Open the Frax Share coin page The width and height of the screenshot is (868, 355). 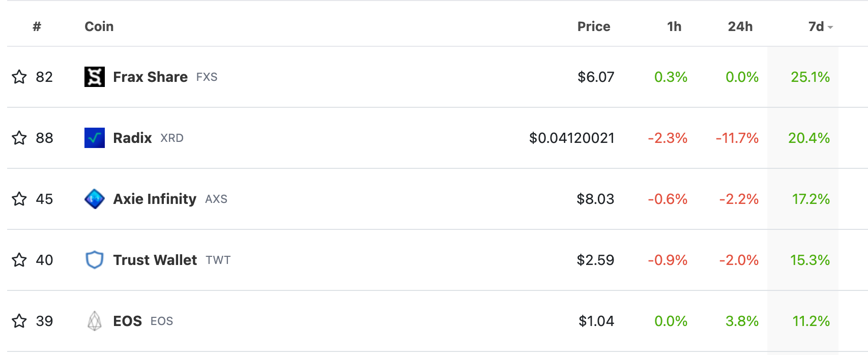(151, 77)
